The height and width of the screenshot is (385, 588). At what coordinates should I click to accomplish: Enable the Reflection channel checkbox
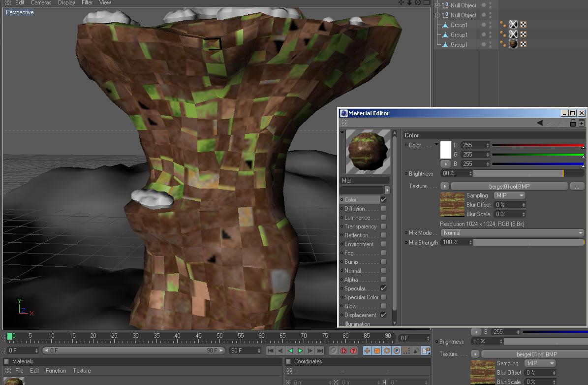tap(383, 235)
